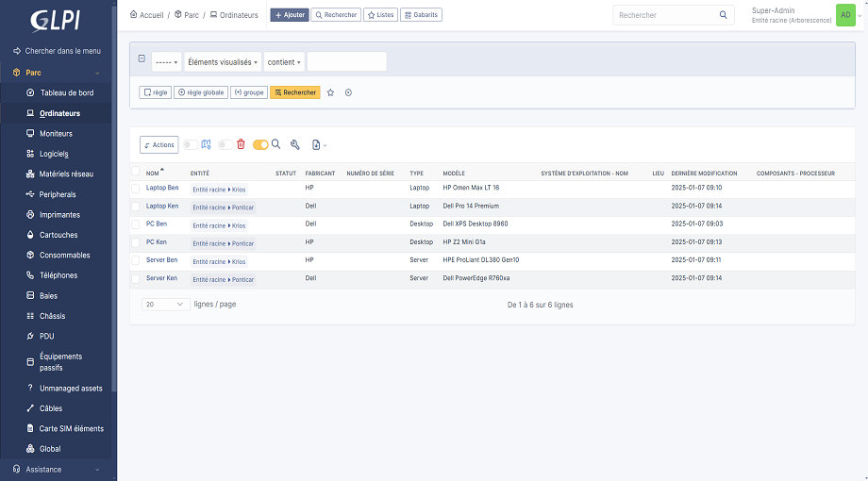This screenshot has width=868, height=481.
Task: Toggle the trash bin view switch
Action: [225, 144]
